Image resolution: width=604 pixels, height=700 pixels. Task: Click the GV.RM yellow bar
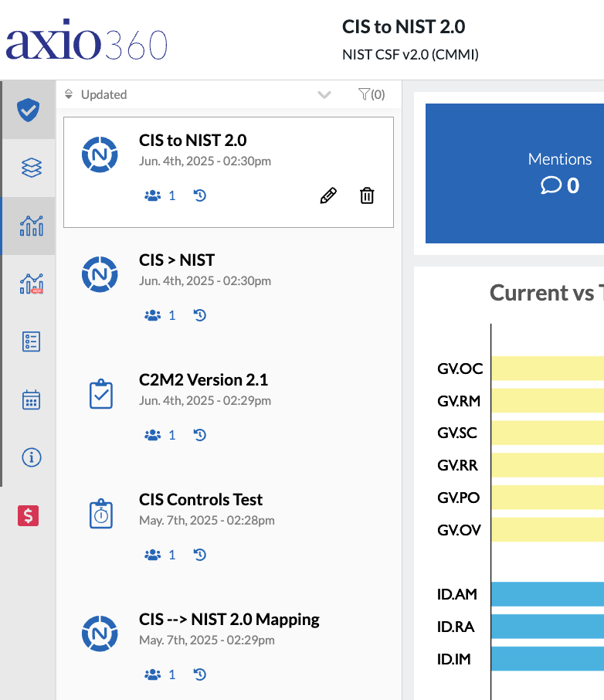(548, 400)
